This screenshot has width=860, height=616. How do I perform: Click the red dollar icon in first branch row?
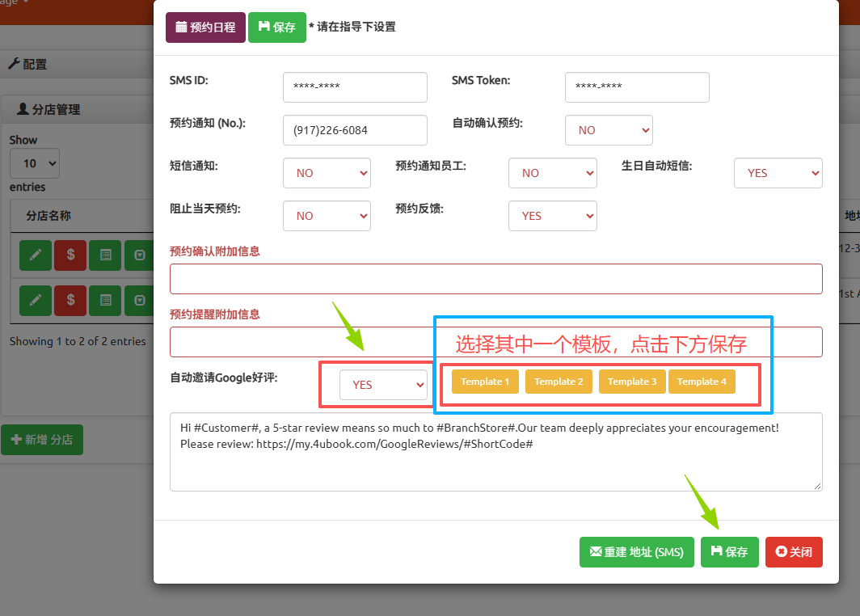[70, 255]
